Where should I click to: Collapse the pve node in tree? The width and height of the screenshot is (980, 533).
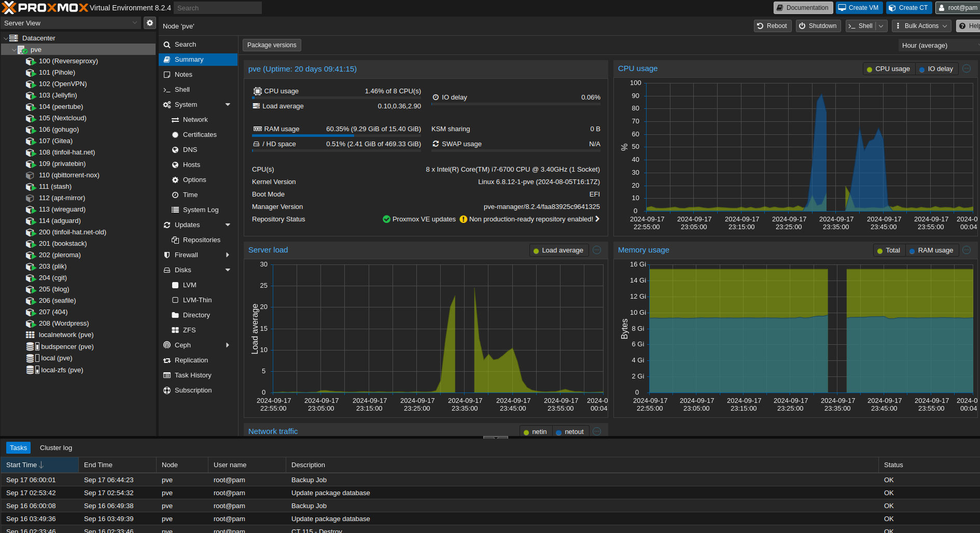(x=14, y=50)
